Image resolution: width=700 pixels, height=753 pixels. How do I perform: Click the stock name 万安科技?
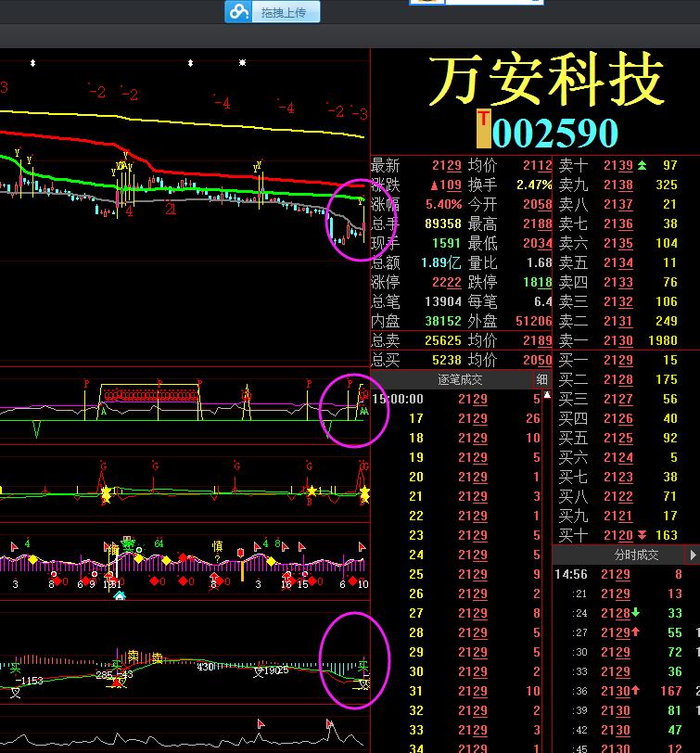click(x=546, y=80)
